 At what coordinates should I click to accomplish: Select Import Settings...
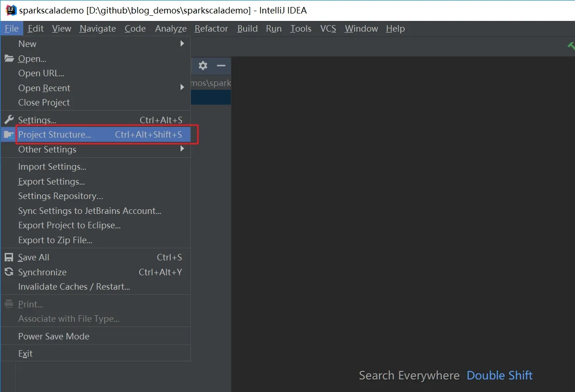(95, 166)
